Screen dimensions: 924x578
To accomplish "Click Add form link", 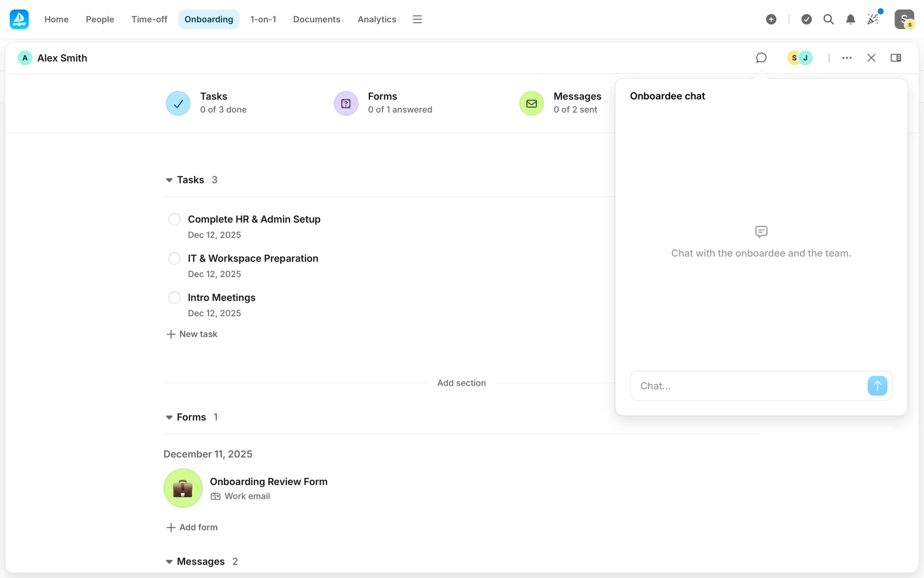I will point(192,527).
